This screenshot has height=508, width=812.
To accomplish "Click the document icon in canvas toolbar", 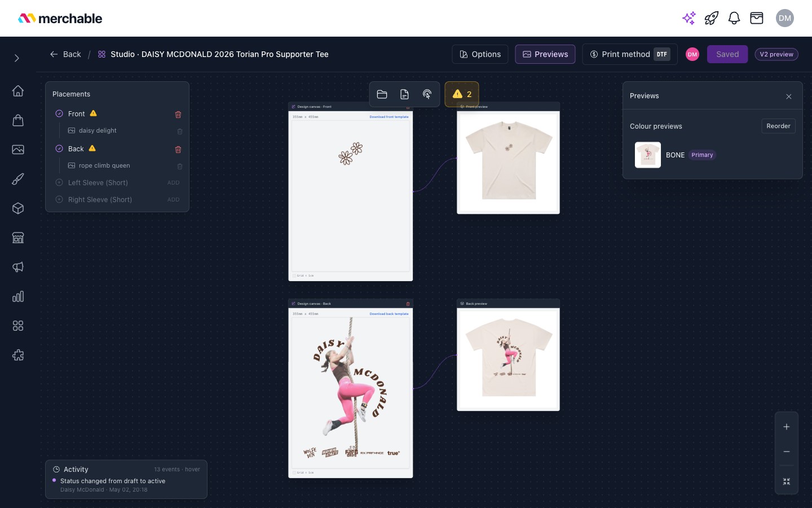I will (405, 94).
